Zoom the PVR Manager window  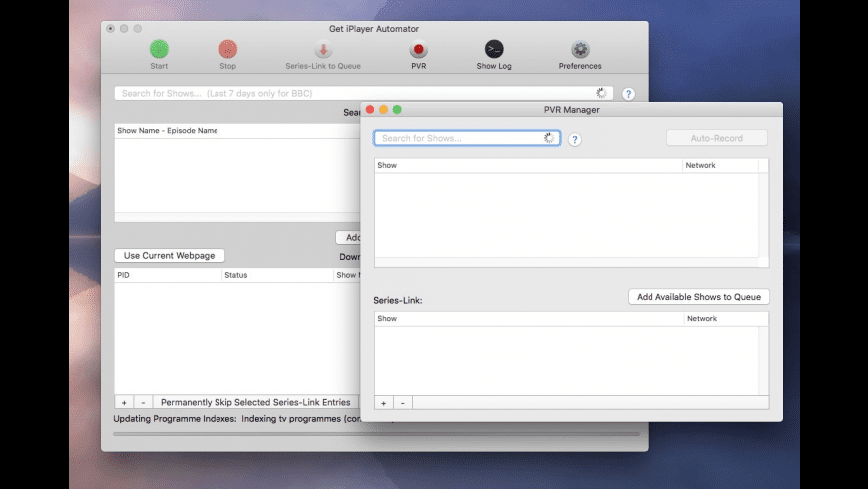click(397, 110)
